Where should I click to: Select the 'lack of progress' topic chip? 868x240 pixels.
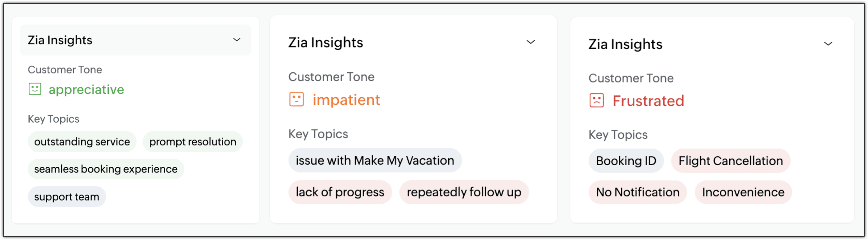pos(340,192)
